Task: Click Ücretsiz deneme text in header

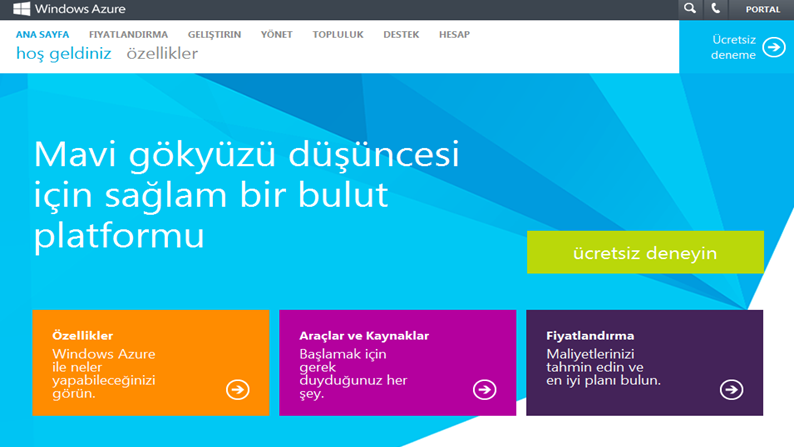Action: pos(733,47)
